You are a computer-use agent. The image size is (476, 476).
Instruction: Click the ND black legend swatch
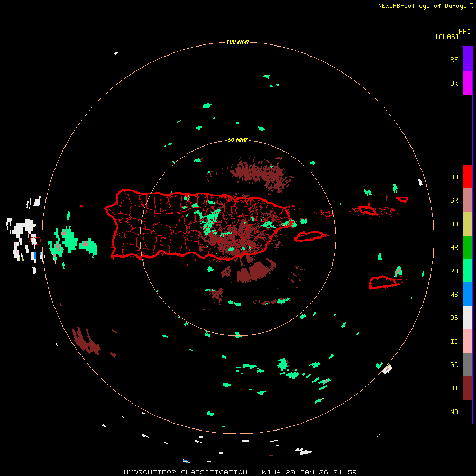point(467,411)
